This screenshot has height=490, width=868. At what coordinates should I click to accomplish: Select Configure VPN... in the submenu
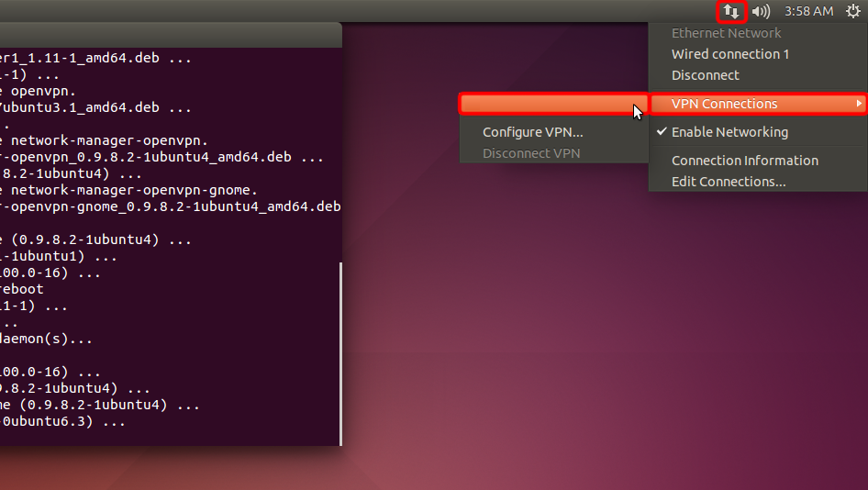click(x=532, y=132)
